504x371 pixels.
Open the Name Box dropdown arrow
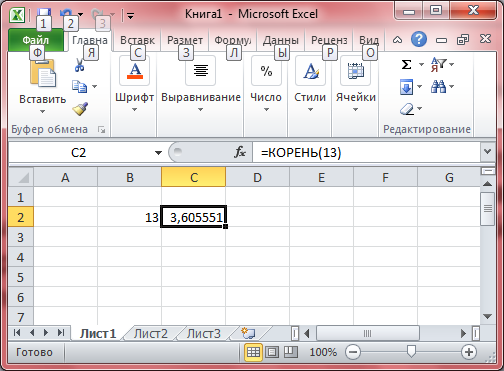(x=158, y=153)
